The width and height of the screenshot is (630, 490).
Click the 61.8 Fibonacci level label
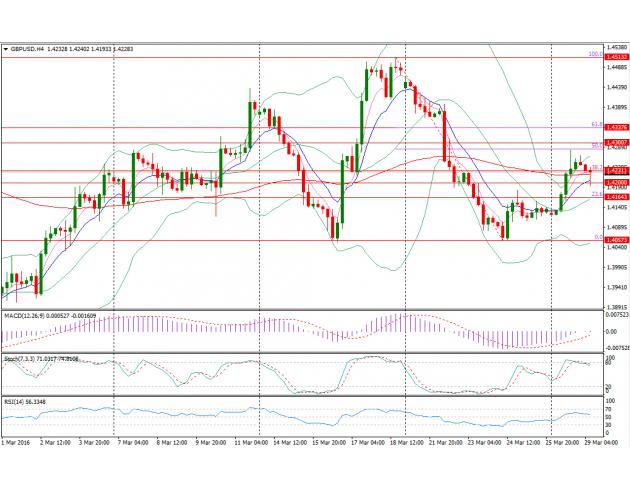(595, 124)
